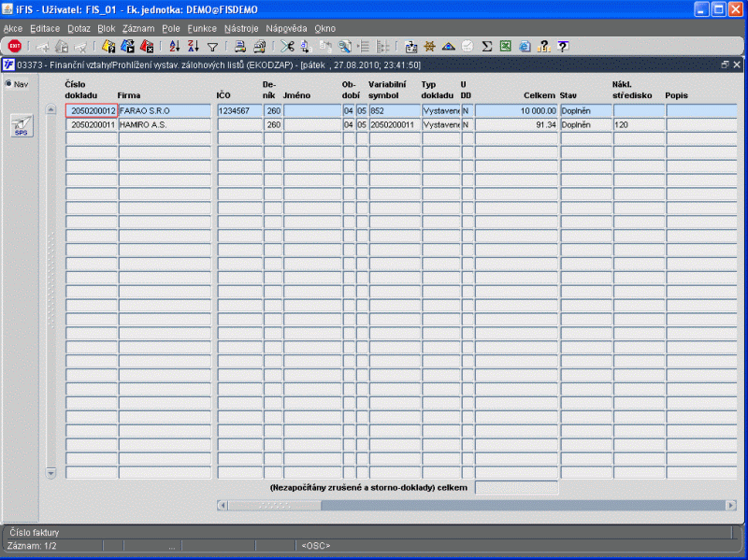Open the Okno menu
Screen dimensions: 748x560
click(324, 29)
